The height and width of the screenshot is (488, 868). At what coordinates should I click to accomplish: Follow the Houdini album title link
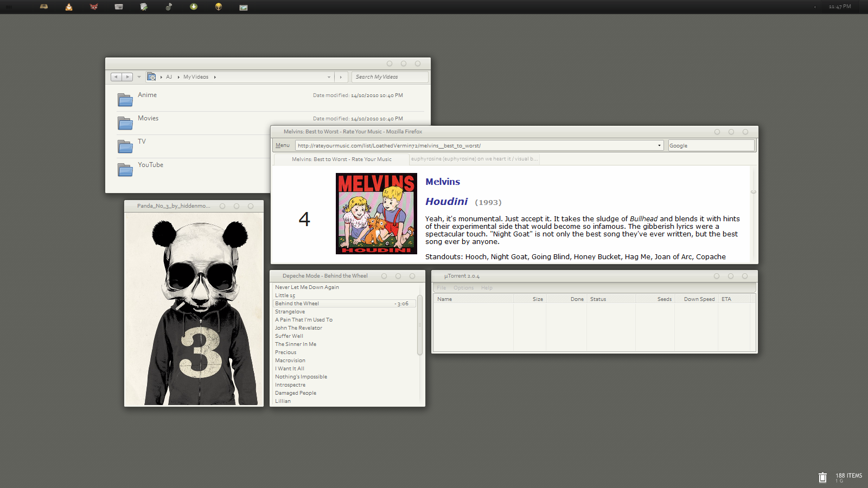tap(446, 201)
